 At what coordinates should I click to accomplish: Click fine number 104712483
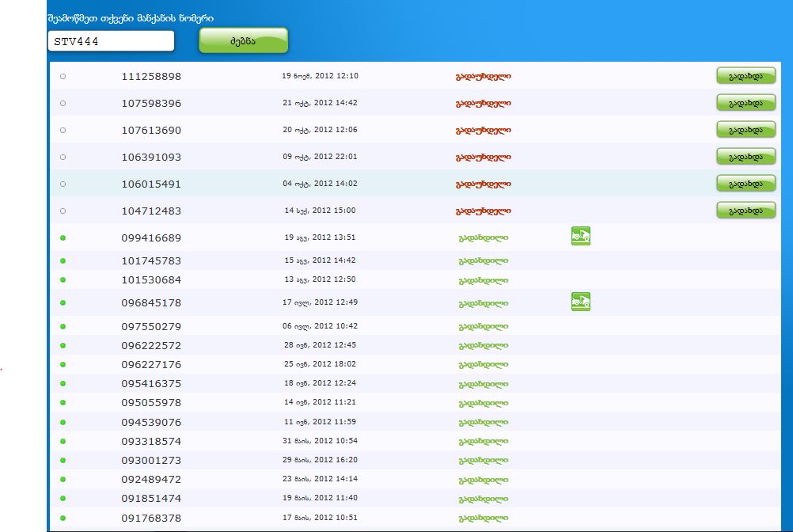pyautogui.click(x=151, y=211)
